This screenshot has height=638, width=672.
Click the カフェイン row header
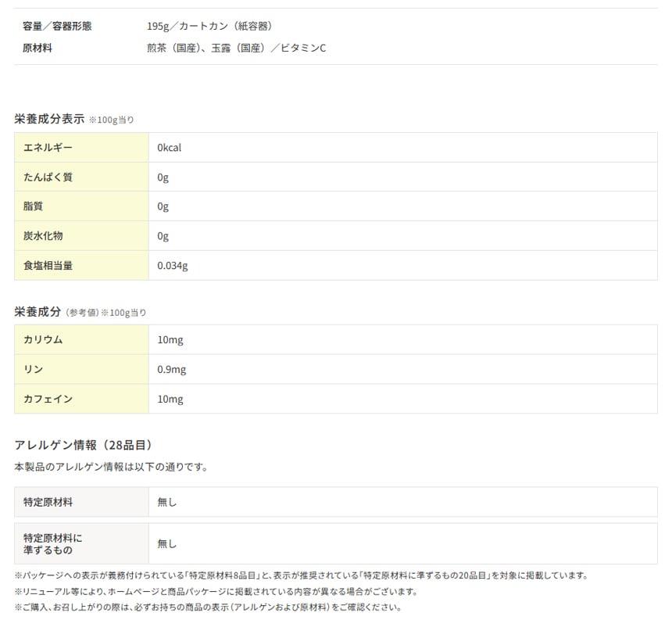coord(48,399)
